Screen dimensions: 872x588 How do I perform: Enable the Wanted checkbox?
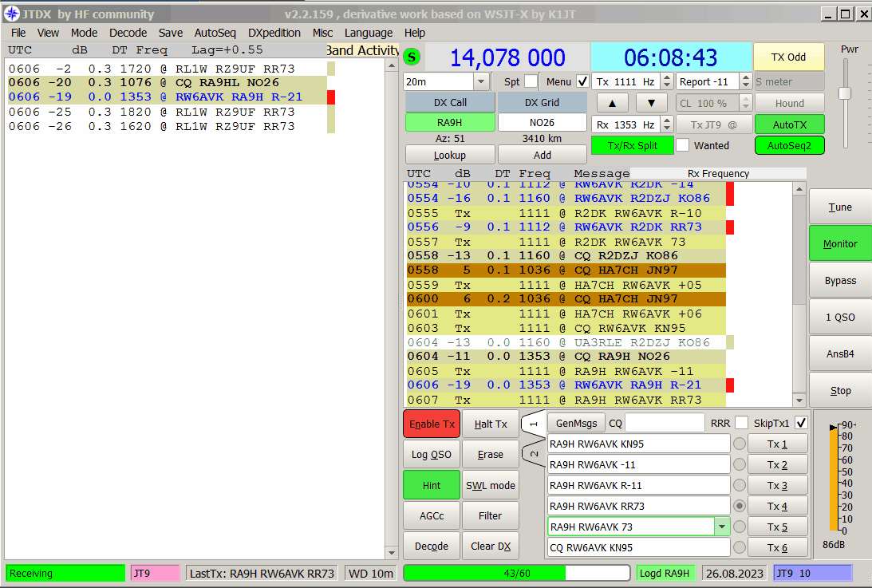(x=683, y=145)
